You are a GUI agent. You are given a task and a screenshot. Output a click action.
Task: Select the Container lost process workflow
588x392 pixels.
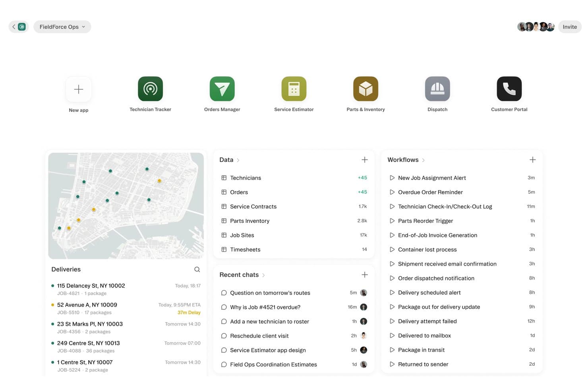tap(462, 249)
